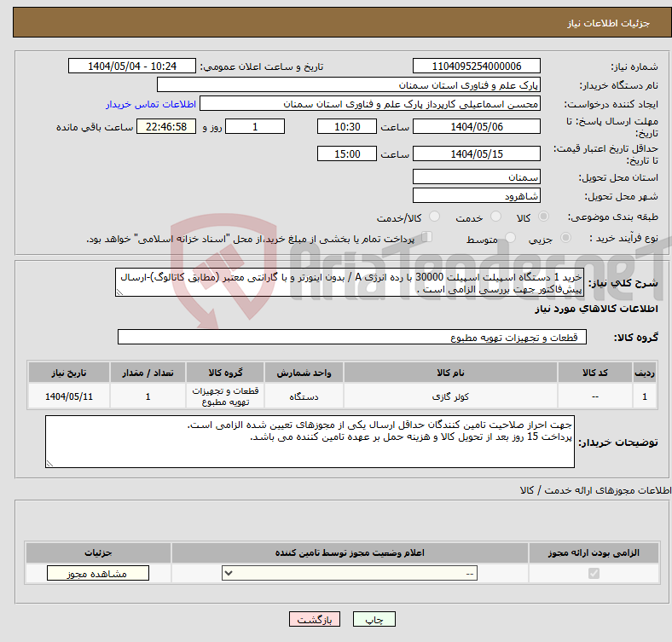The width and height of the screenshot is (672, 642).
Task: Select the متوسط purchase type radio
Action: [x=510, y=238]
